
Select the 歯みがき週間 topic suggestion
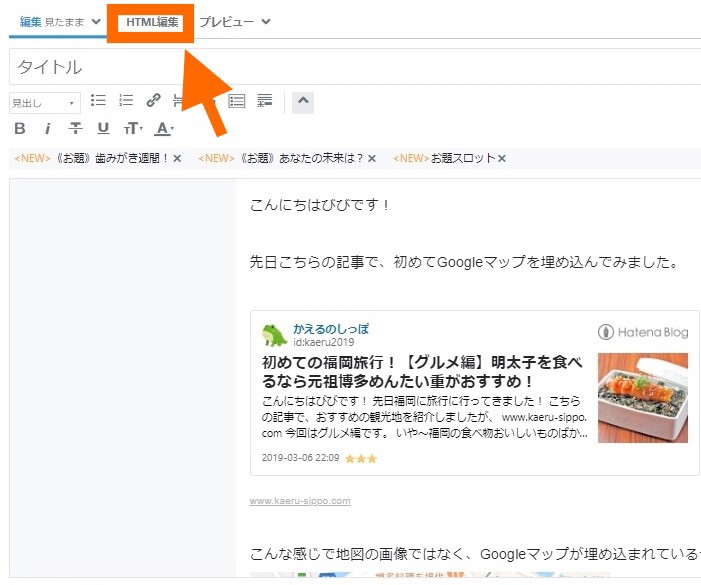click(x=91, y=158)
